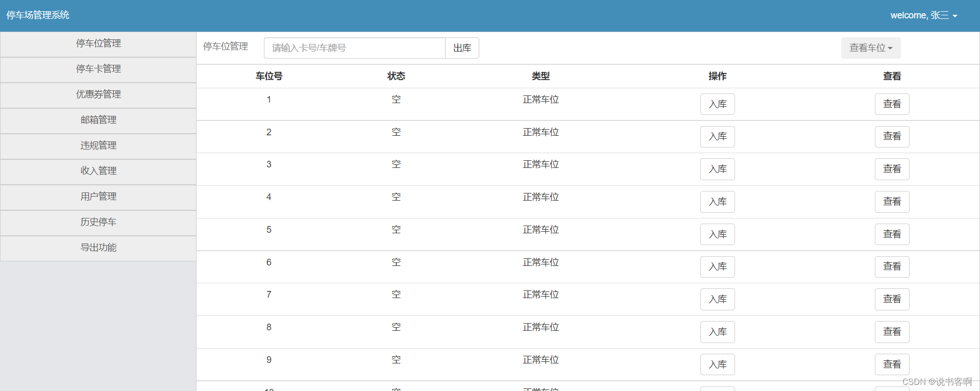The width and height of the screenshot is (980, 391).
Task: Click the 状态 column header
Action: click(x=396, y=76)
